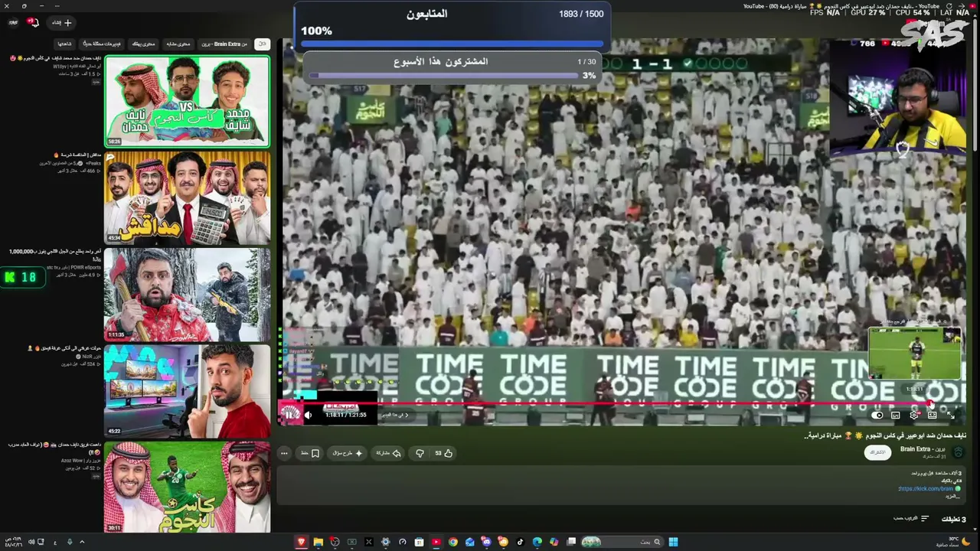This screenshot has height=551, width=980.
Task: Open the kick.com/brain link in description
Action: coord(926,488)
